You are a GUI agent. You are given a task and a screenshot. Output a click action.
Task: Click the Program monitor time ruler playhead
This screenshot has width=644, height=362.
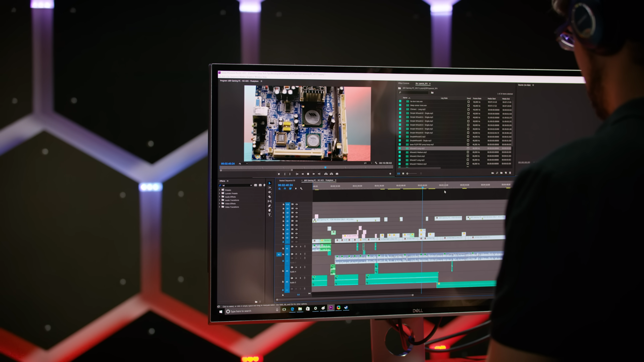(x=325, y=167)
